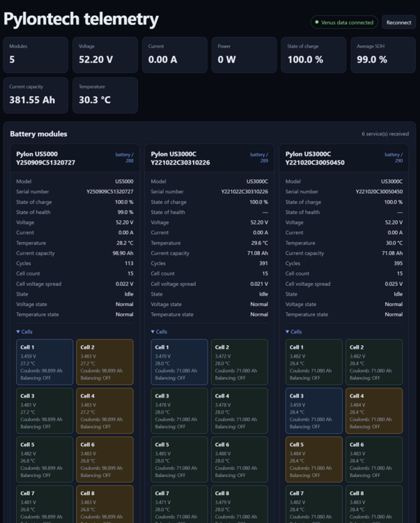Screen dimensions: 420x523
Task: Collapse Cells section of module Y221020C30050450
Action: click(x=293, y=331)
